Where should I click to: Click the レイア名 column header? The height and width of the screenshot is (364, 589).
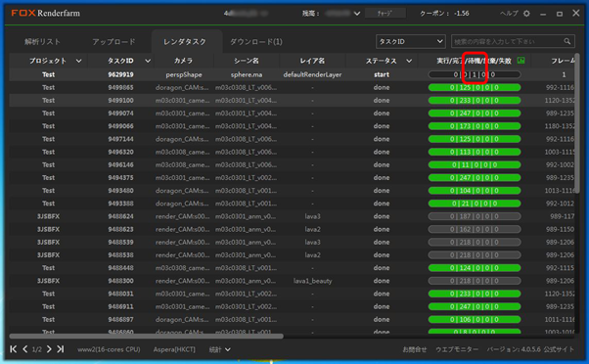click(x=312, y=61)
